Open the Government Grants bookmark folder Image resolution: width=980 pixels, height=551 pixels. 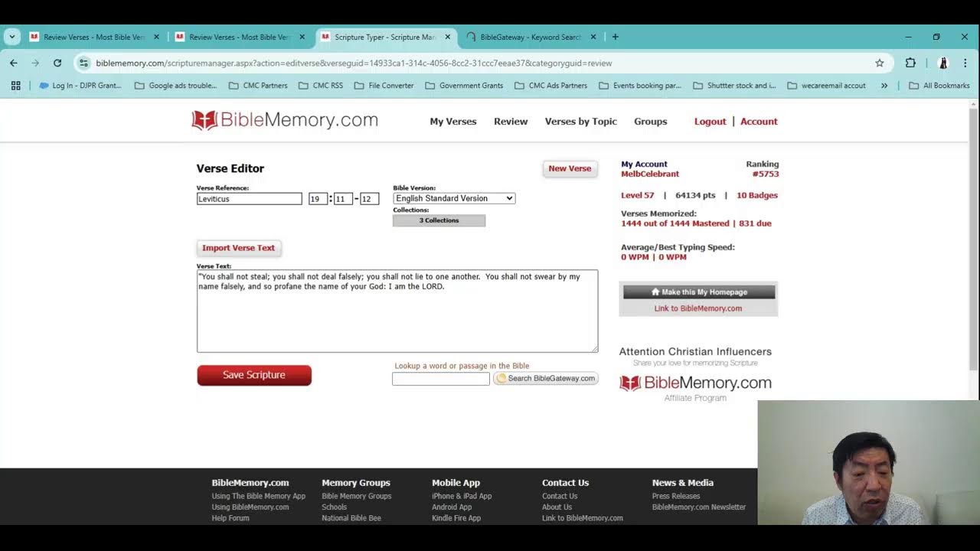pyautogui.click(x=464, y=86)
